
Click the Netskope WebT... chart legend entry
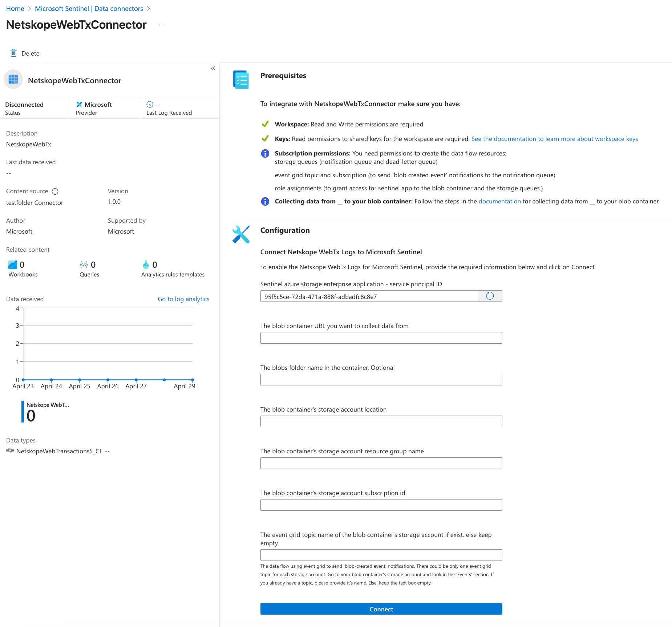(45, 412)
